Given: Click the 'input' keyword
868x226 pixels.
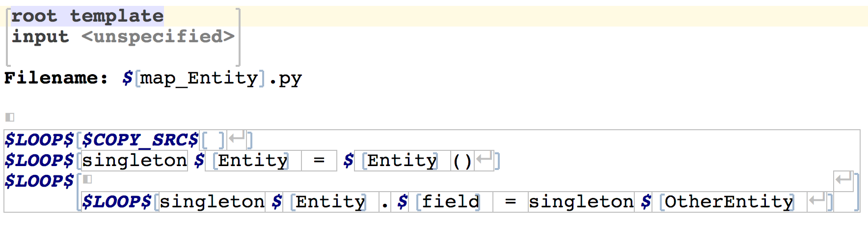Looking at the screenshot, I should click(x=40, y=37).
